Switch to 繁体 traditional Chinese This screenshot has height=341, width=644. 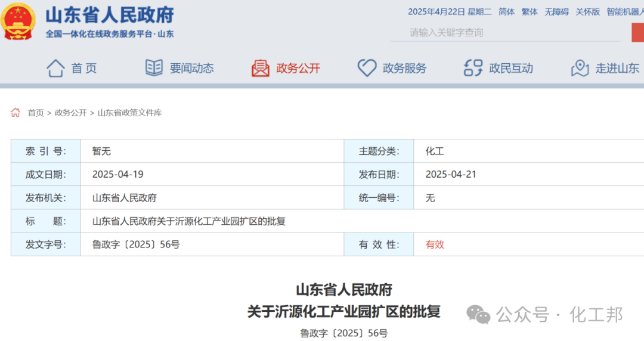(530, 12)
